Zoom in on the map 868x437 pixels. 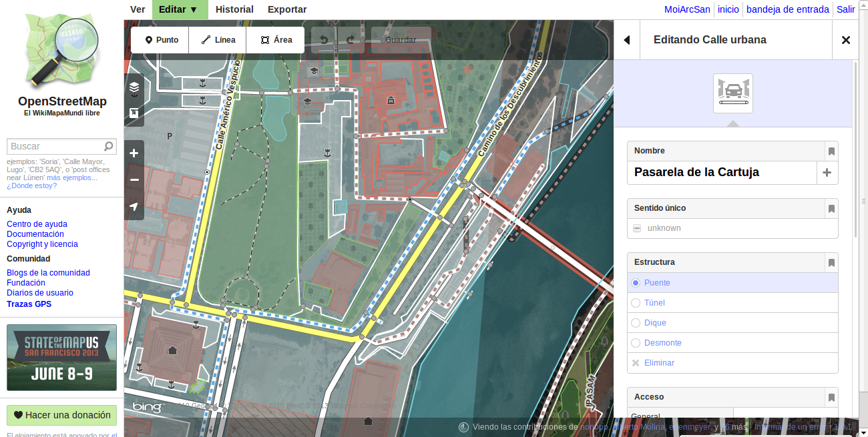[x=134, y=153]
